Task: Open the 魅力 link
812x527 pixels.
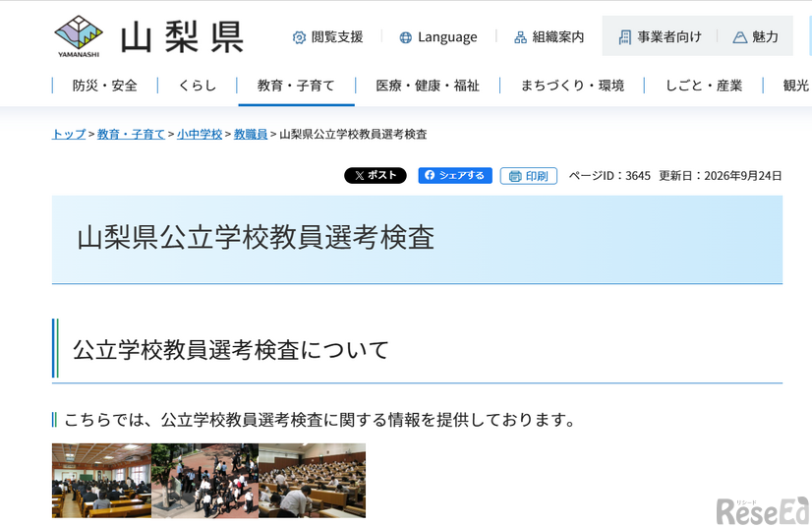Action: (756, 37)
